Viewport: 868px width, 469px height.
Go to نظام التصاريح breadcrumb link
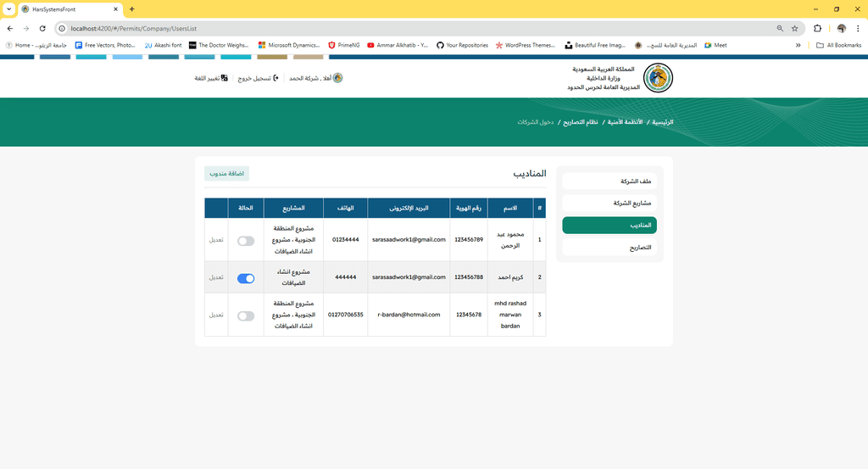pyautogui.click(x=580, y=122)
